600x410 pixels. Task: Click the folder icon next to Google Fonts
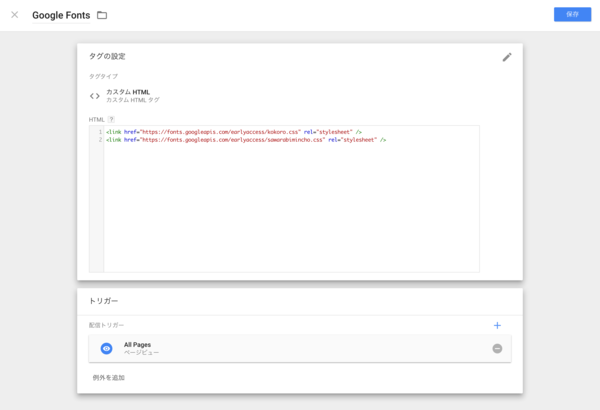[102, 15]
